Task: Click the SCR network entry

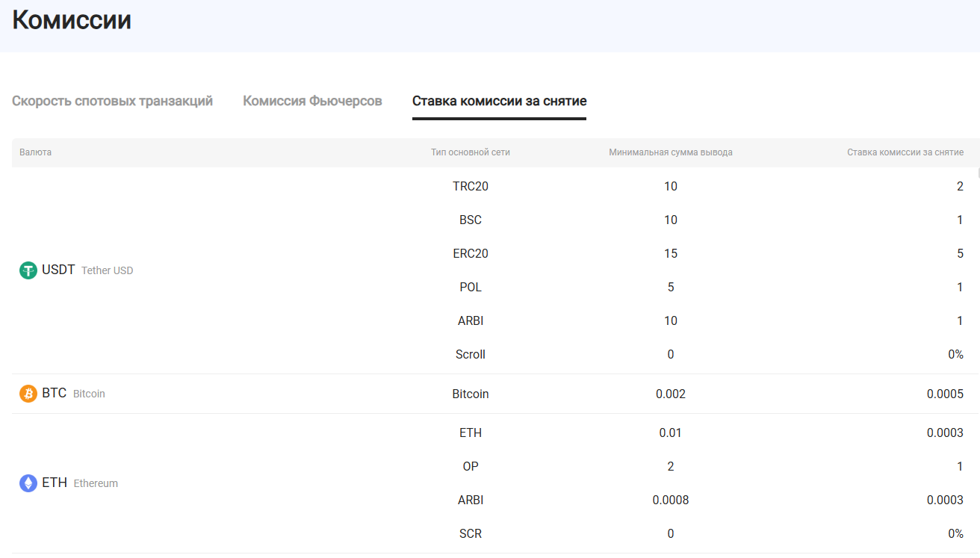Action: click(x=471, y=533)
